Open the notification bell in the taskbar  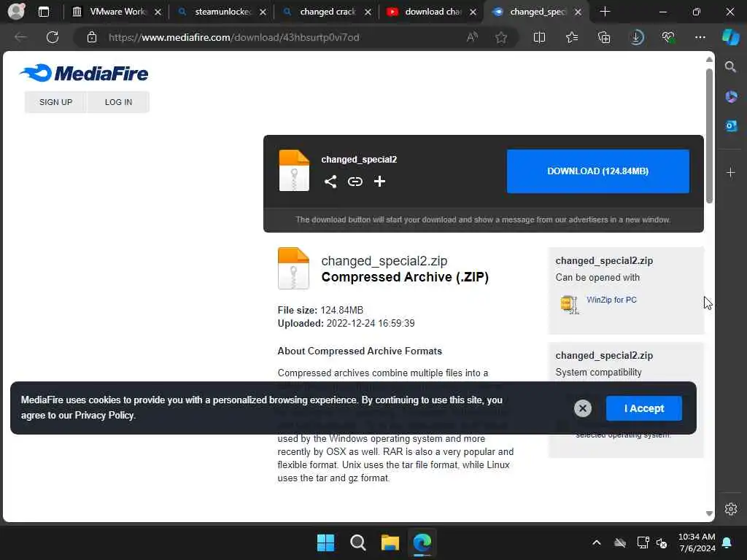click(x=727, y=542)
